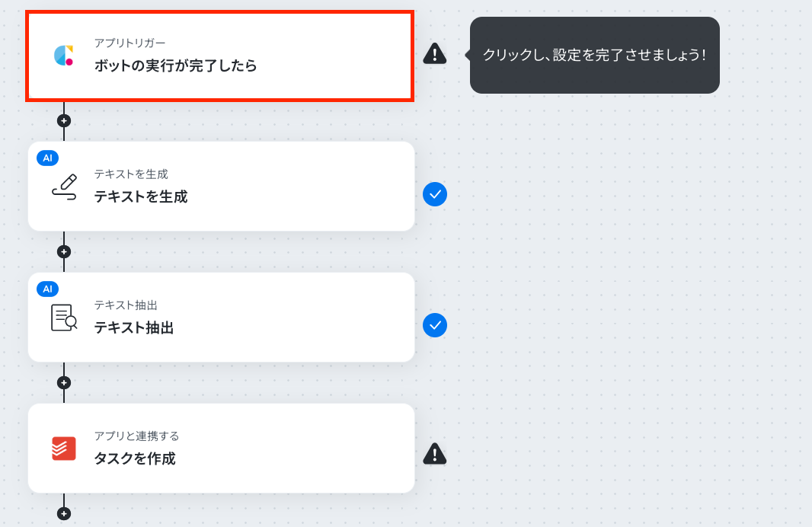The image size is (812, 527).
Task: Click the red Todoist icon
Action: [64, 449]
